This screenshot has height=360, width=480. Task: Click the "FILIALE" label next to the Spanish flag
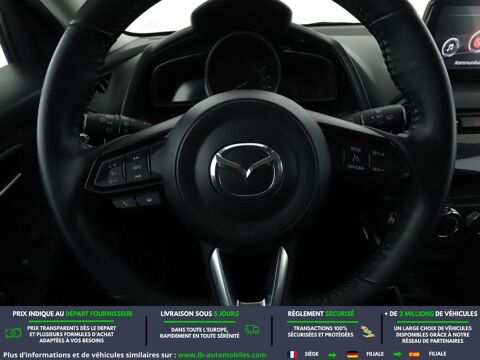click(x=437, y=354)
